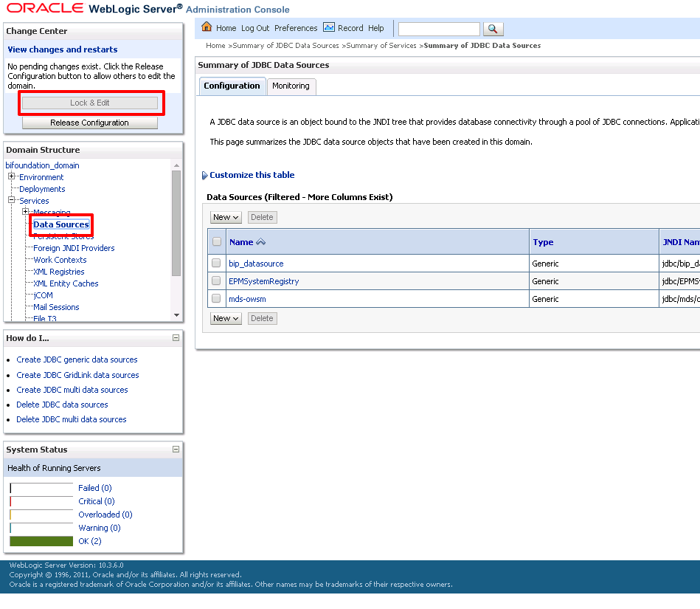This screenshot has height=609, width=700.
Task: Switch to the Monitoring tab
Action: click(291, 86)
